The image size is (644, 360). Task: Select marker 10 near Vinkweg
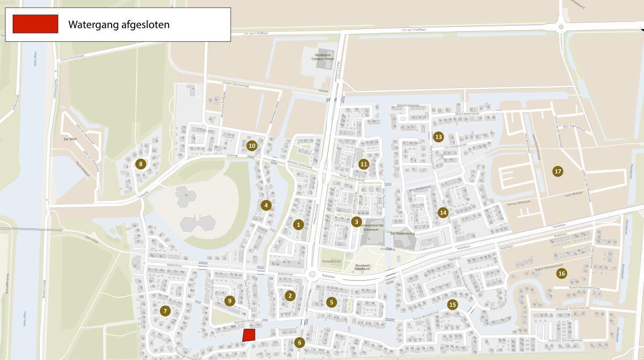[252, 146]
